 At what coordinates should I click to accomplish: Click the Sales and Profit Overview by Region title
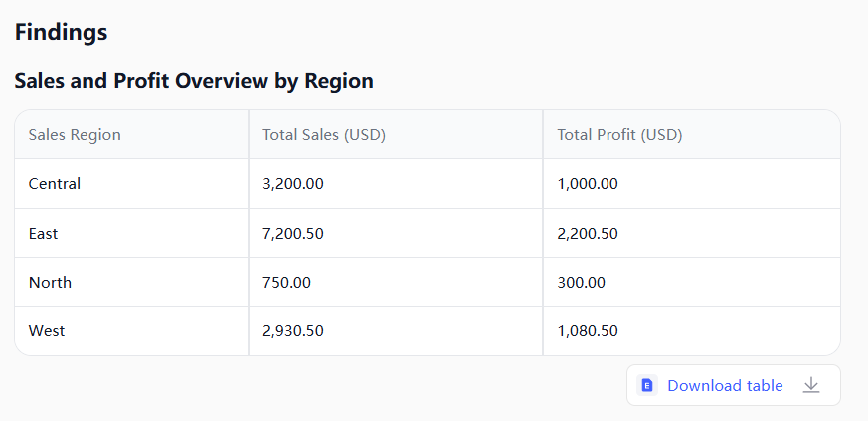(x=194, y=81)
